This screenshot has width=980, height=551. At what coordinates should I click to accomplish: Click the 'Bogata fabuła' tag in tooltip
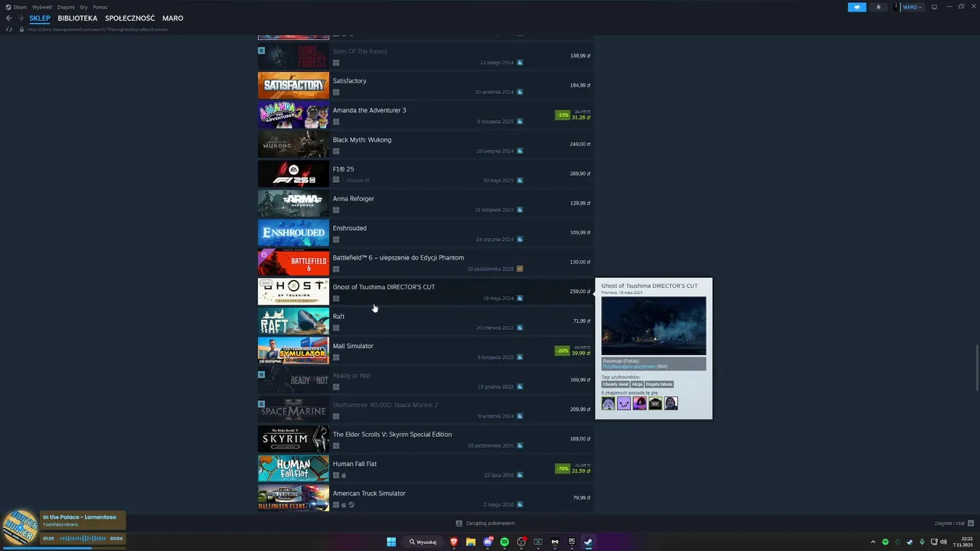(x=659, y=384)
